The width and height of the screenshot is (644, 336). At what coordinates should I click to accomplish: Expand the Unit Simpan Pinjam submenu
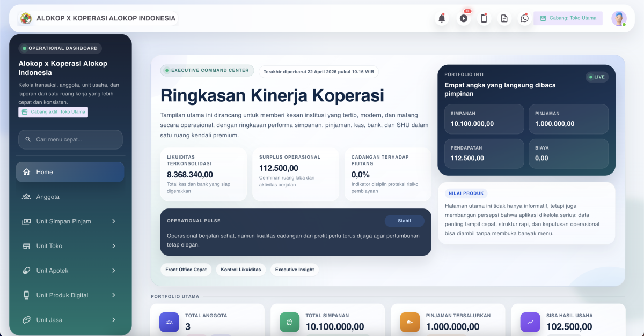tap(113, 221)
